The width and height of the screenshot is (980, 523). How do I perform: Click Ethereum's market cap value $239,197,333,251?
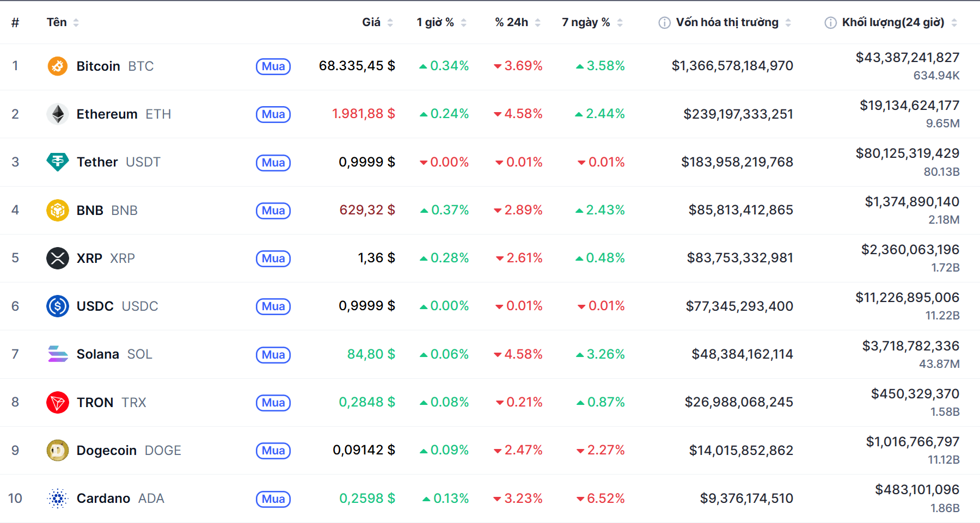(738, 114)
